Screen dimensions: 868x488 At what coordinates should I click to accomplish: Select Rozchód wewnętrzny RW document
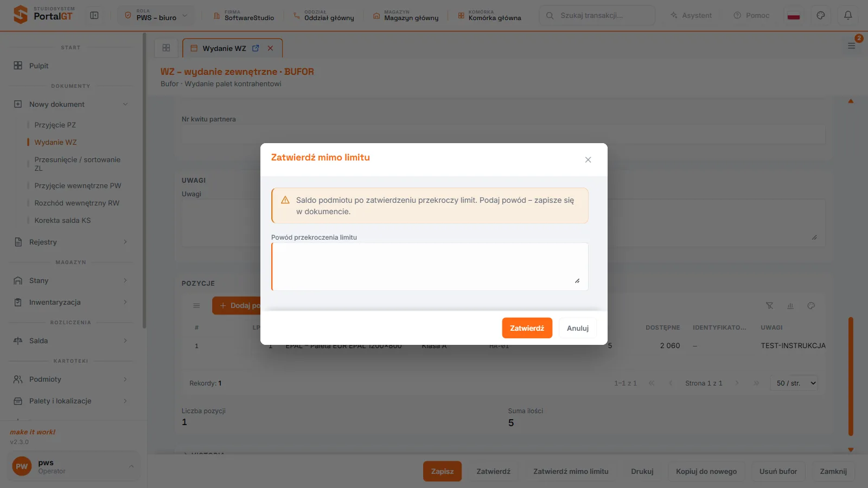76,203
